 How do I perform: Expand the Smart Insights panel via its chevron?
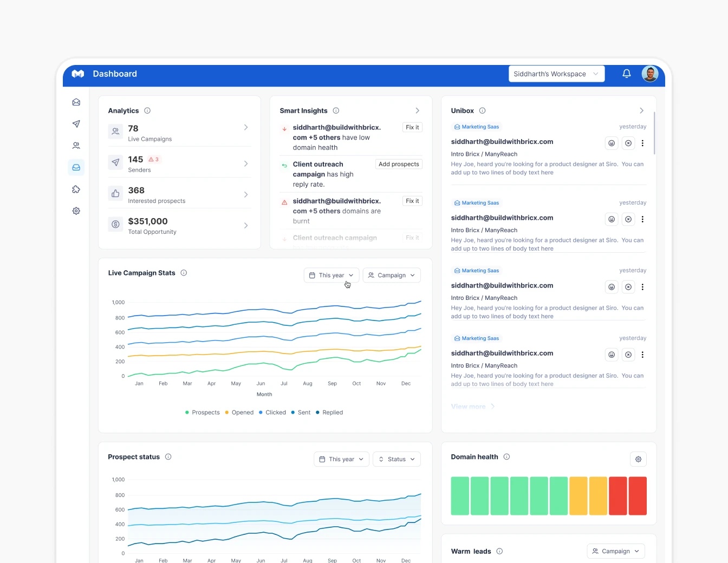417,110
